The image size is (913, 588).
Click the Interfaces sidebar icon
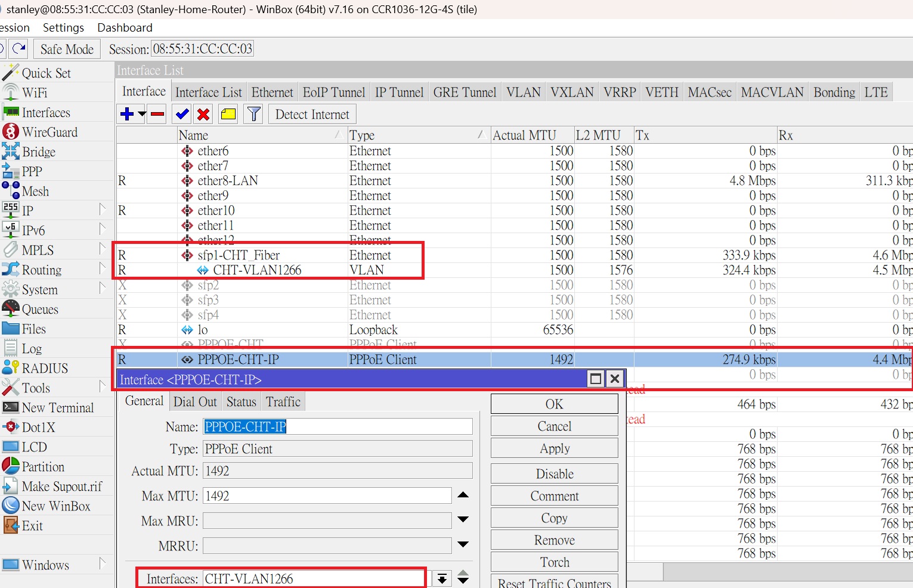click(11, 112)
